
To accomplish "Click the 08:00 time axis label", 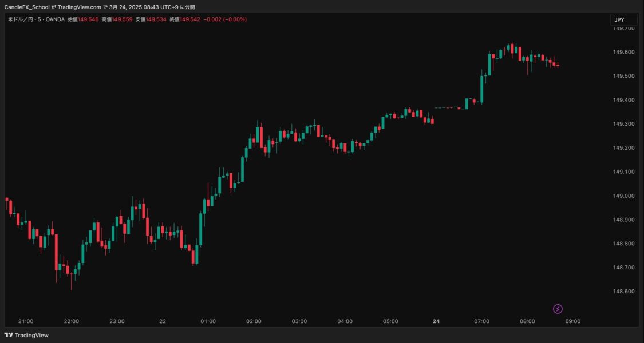I will coord(527,321).
